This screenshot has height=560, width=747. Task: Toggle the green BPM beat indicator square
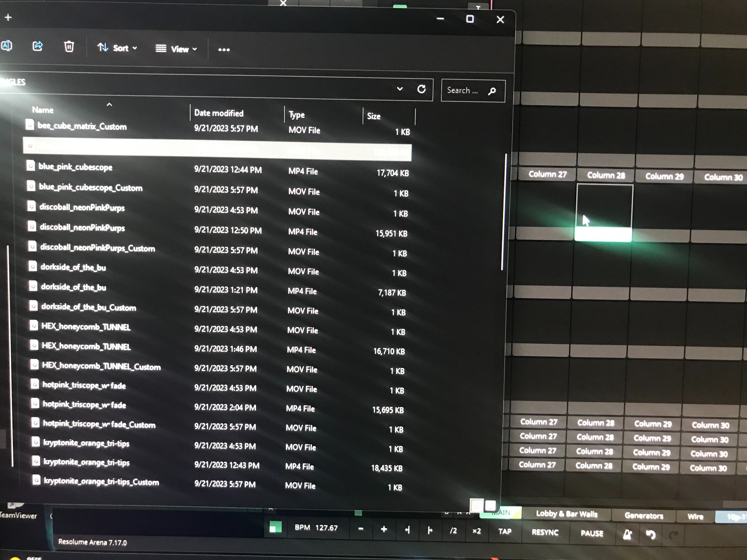click(275, 527)
